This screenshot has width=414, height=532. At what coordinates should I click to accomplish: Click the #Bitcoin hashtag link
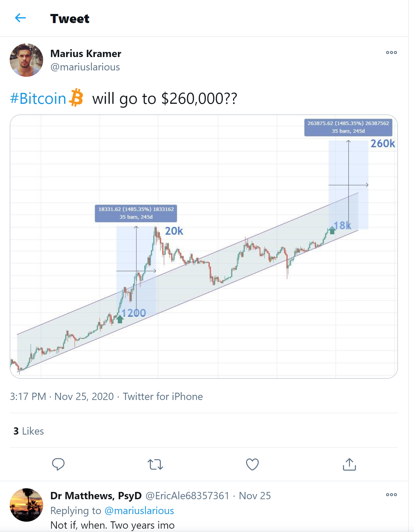[38, 99]
